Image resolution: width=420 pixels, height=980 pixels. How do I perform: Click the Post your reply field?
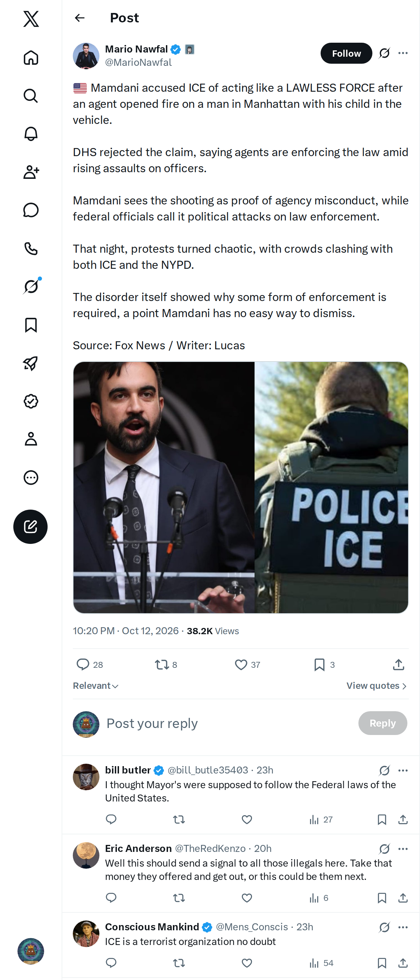(228, 723)
